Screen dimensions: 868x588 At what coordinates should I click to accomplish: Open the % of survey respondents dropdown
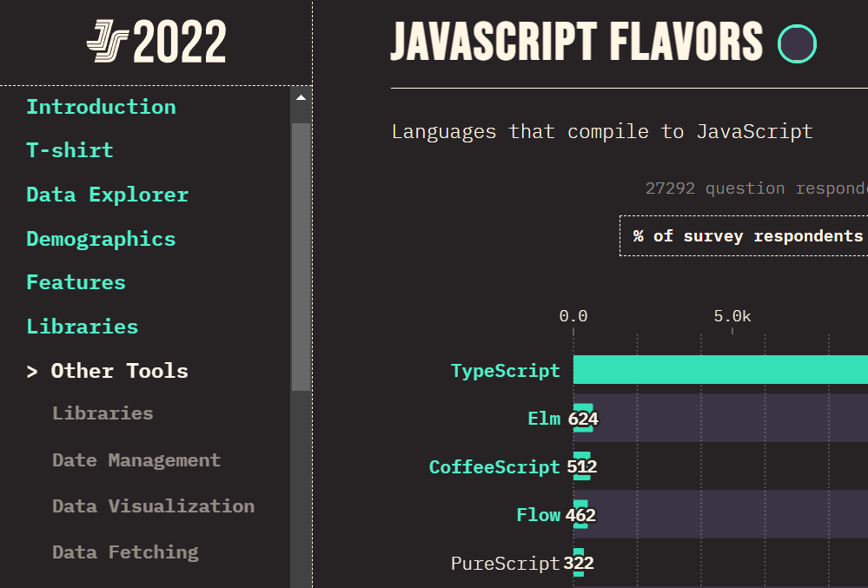pyautogui.click(x=744, y=236)
